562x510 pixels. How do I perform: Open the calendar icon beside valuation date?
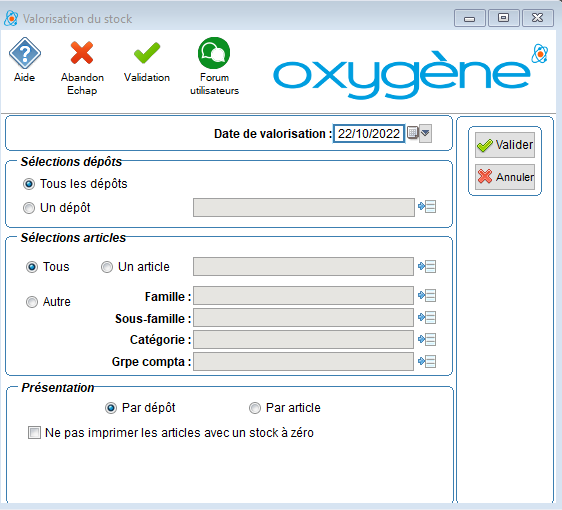(413, 133)
